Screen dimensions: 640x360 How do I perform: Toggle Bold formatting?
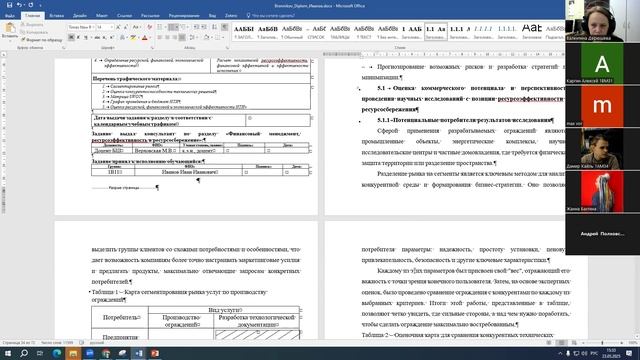pyautogui.click(x=71, y=38)
